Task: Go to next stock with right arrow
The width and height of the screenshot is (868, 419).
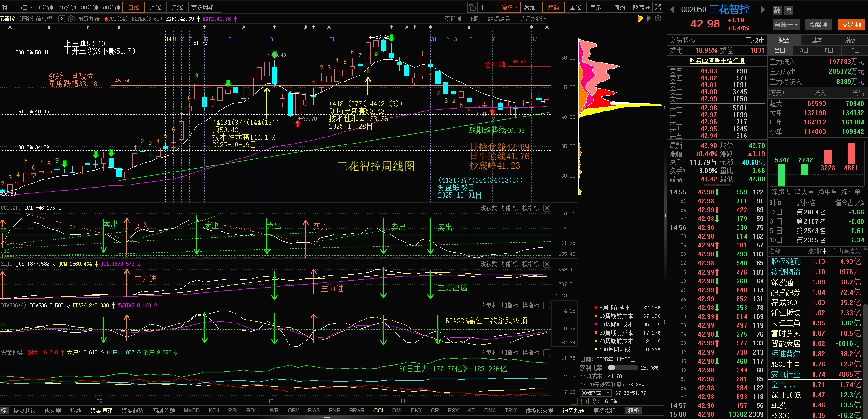Action: (x=763, y=9)
